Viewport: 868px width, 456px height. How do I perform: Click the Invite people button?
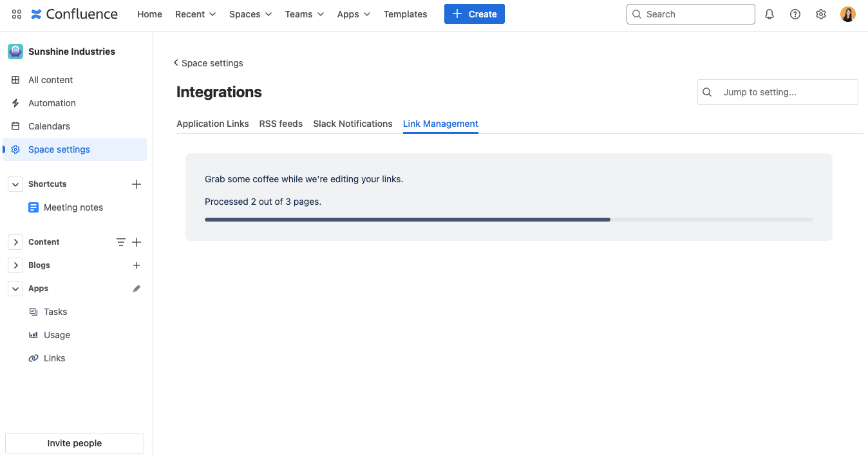point(74,442)
